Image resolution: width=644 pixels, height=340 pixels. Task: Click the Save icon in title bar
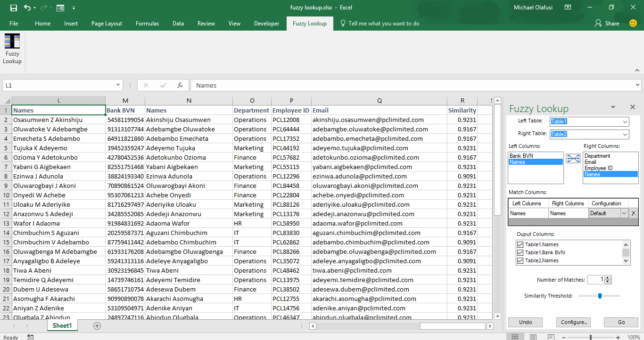point(13,8)
